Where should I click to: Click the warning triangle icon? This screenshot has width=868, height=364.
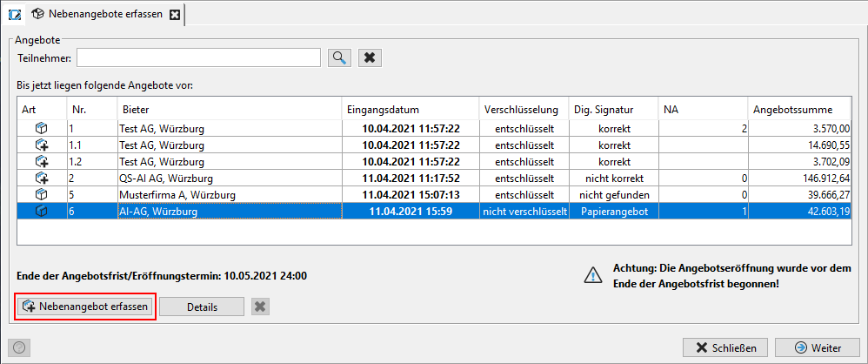click(x=593, y=275)
